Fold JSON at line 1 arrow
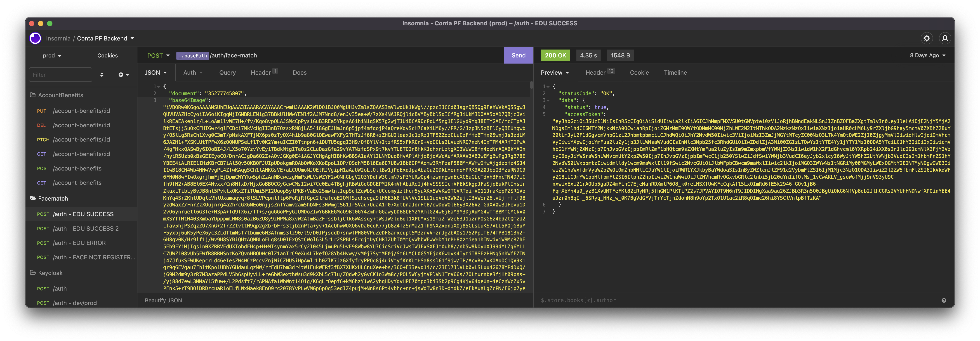The width and height of the screenshot is (980, 341). pos(159,87)
